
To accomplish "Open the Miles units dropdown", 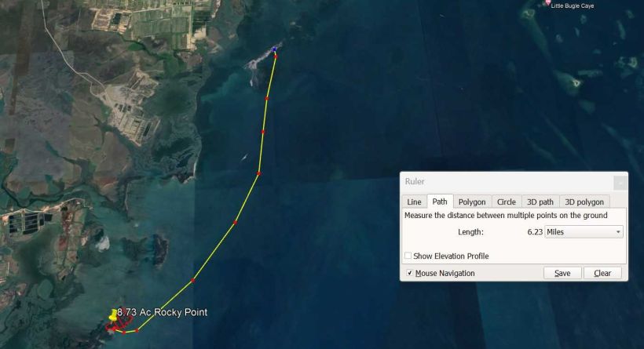I will pyautogui.click(x=584, y=231).
